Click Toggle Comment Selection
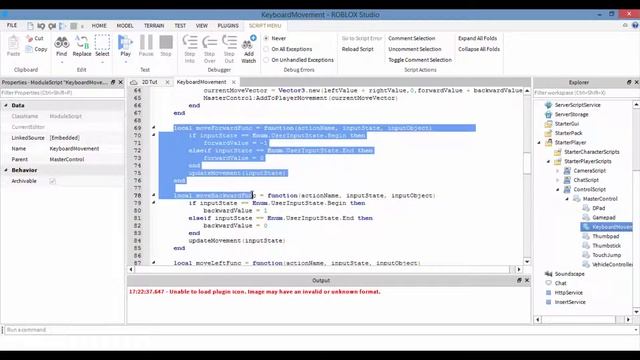640x360 pixels. (420, 60)
